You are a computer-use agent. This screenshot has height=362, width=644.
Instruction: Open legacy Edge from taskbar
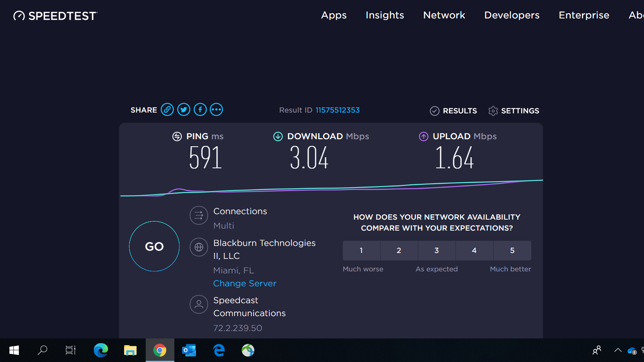[219, 350]
